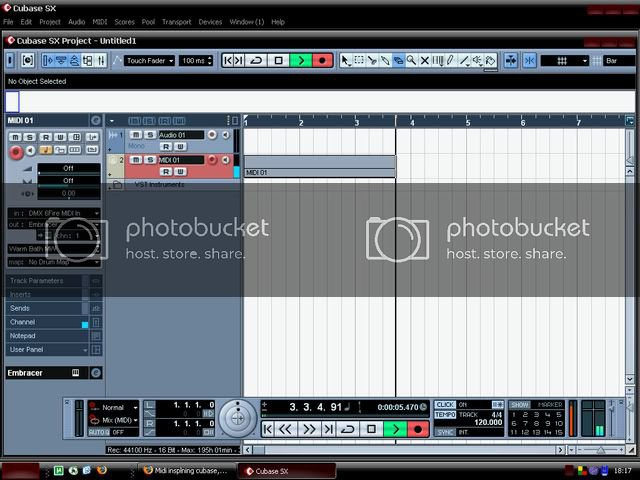Select the Zoom magnifier tool

pos(411,61)
